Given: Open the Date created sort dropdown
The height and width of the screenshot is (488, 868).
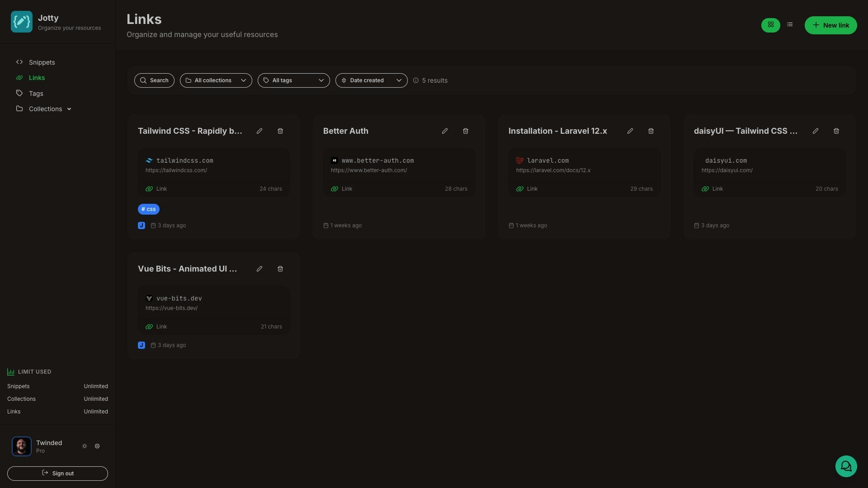Looking at the screenshot, I should 372,80.
